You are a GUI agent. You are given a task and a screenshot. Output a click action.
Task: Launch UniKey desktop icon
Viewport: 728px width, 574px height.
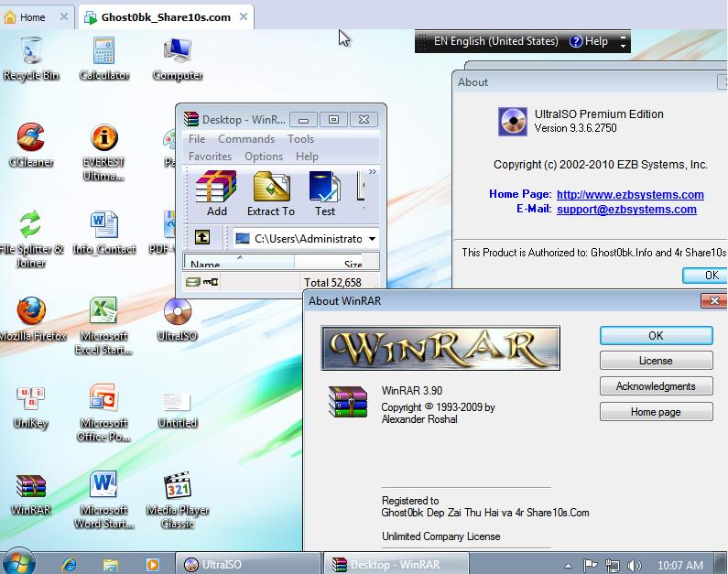(31, 406)
